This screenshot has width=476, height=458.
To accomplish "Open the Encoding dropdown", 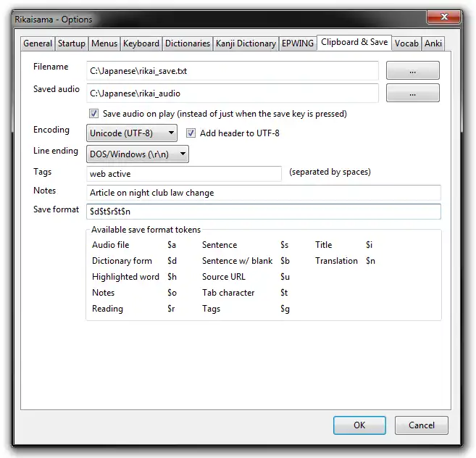I will (x=132, y=133).
